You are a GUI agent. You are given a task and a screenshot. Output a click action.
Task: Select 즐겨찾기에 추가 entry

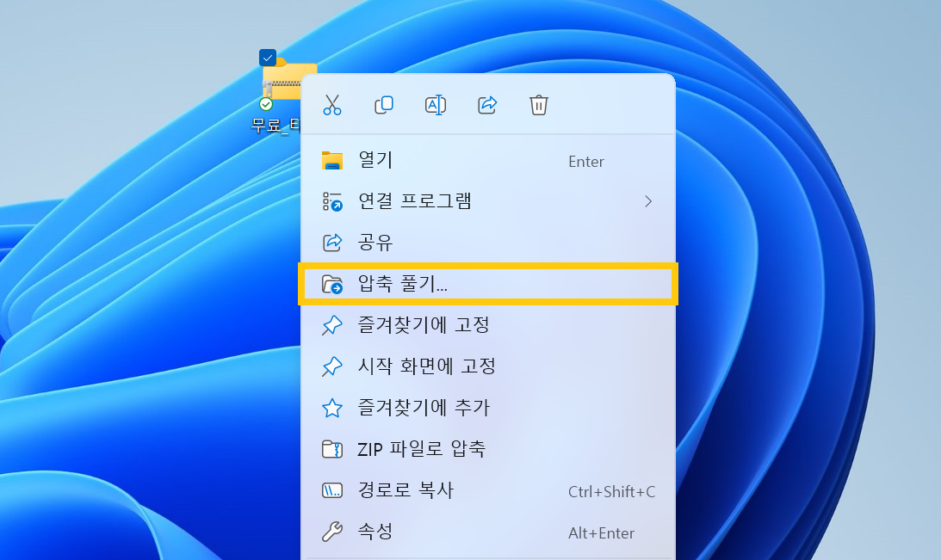click(488, 408)
